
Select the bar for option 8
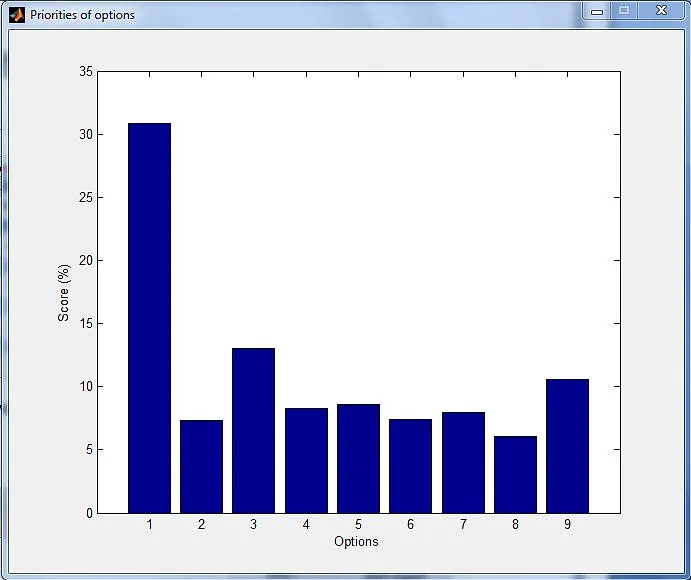coord(515,475)
